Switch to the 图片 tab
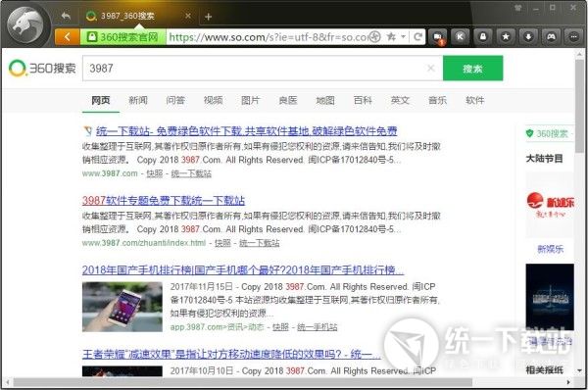This screenshot has height=390, width=588. [251, 100]
